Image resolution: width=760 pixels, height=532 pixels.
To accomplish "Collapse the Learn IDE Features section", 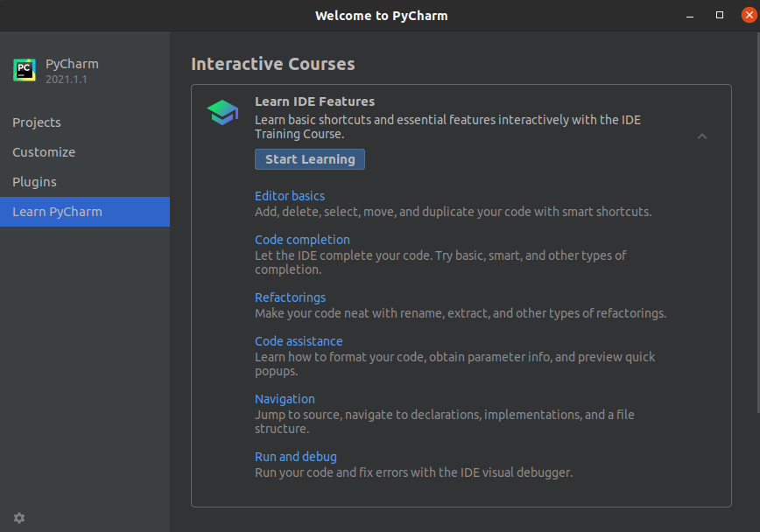I will (702, 136).
